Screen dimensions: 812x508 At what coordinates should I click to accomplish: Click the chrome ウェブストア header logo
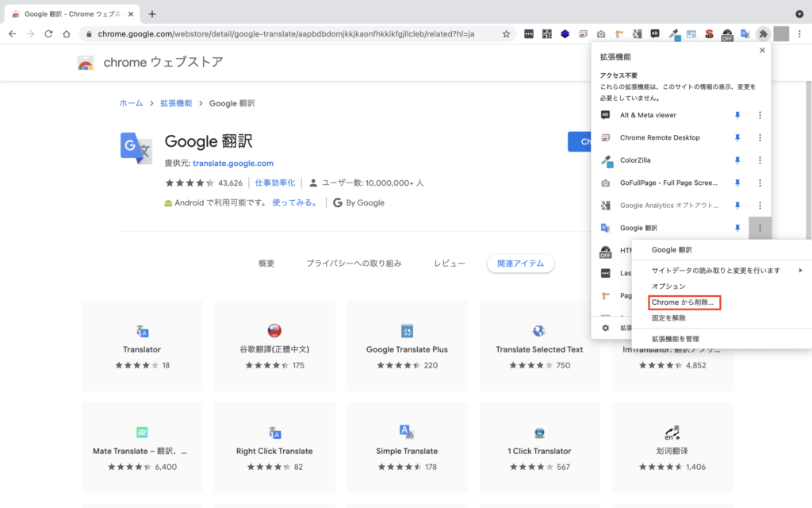coord(150,63)
